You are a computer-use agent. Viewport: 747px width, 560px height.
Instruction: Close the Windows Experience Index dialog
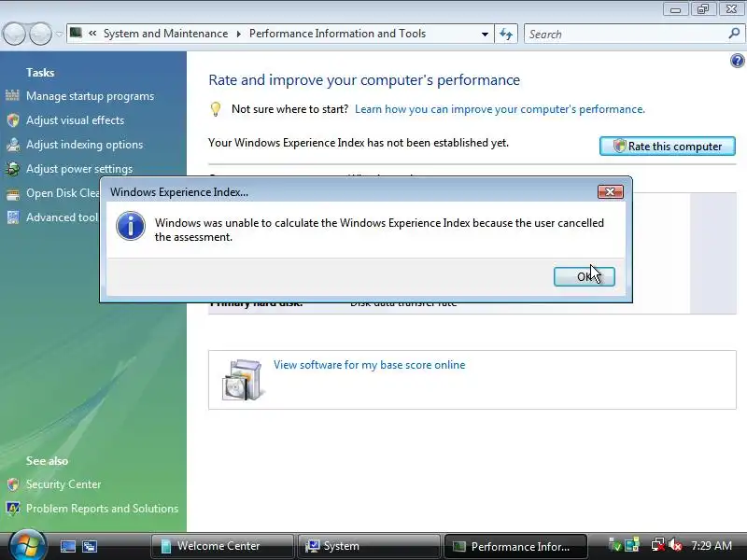pos(611,192)
